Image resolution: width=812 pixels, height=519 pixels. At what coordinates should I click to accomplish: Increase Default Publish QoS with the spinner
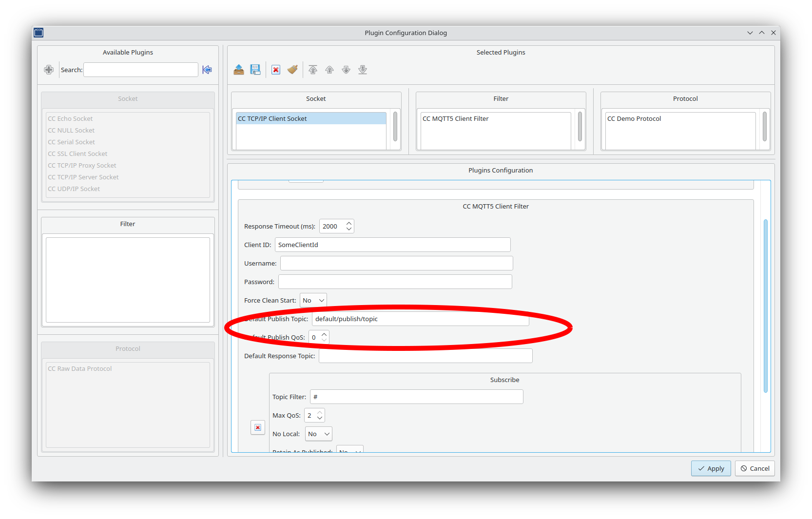(x=324, y=334)
